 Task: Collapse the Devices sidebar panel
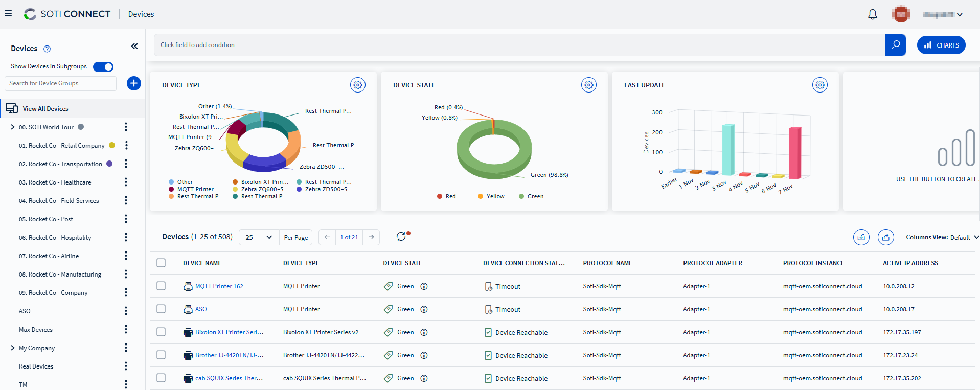[134, 47]
